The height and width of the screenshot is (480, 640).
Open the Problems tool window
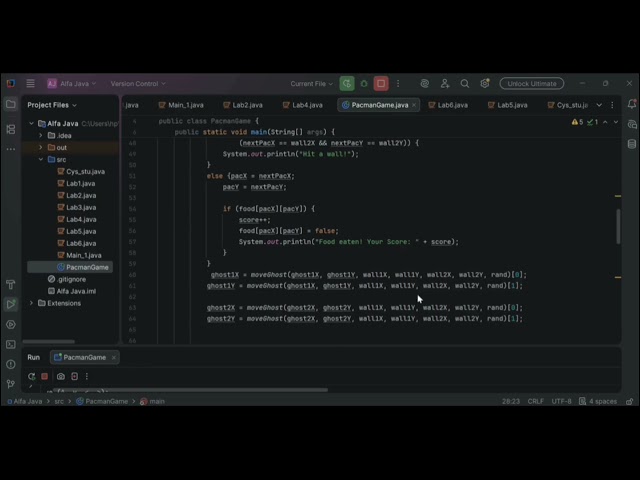click(x=11, y=364)
